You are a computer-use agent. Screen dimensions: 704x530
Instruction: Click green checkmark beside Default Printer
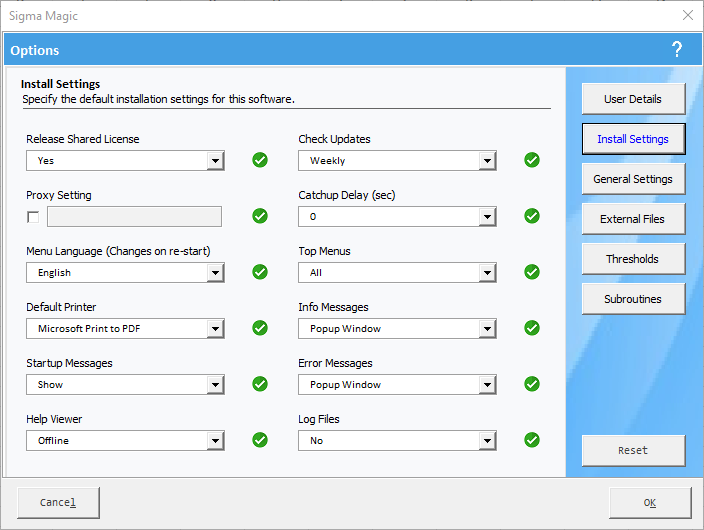tap(260, 328)
